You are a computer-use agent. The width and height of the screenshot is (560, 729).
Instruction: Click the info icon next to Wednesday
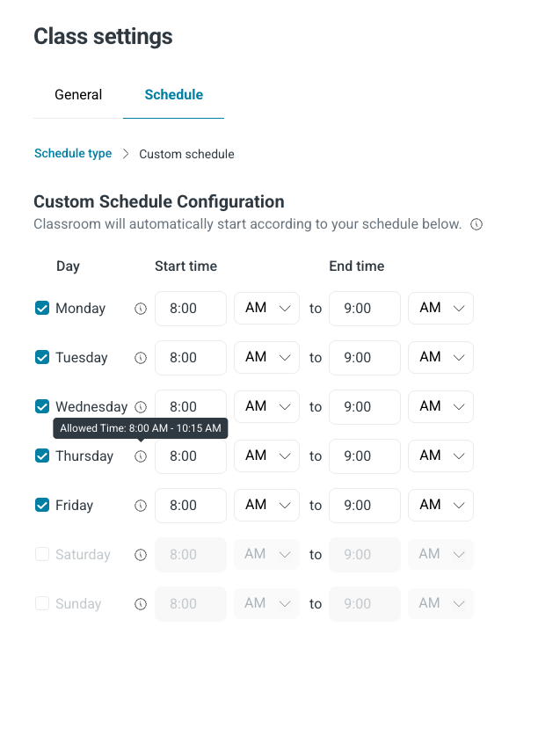pyautogui.click(x=141, y=407)
